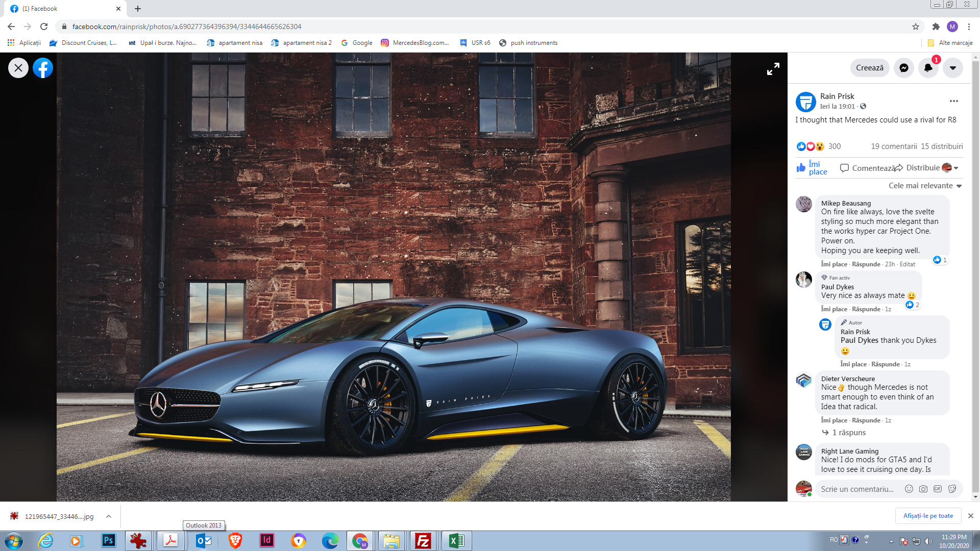This screenshot has height=551, width=980.
Task: Click the browser back arrow
Action: tap(11, 27)
